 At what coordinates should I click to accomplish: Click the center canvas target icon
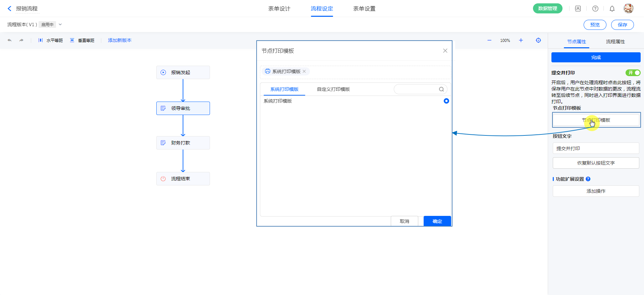pyautogui.click(x=538, y=40)
